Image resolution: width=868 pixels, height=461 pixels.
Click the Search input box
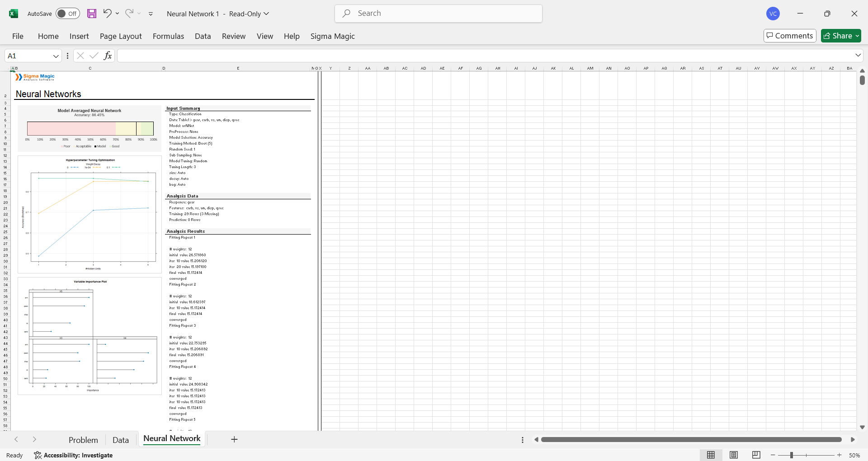[x=439, y=14]
